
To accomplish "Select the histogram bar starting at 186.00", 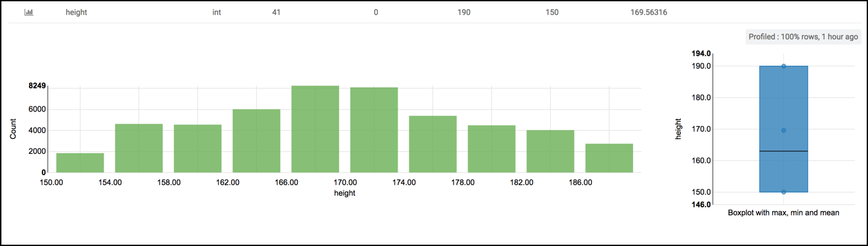I will click(609, 158).
